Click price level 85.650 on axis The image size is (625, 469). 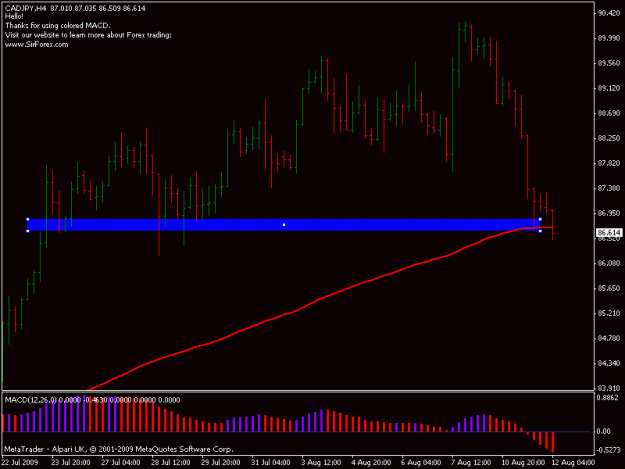pos(609,288)
